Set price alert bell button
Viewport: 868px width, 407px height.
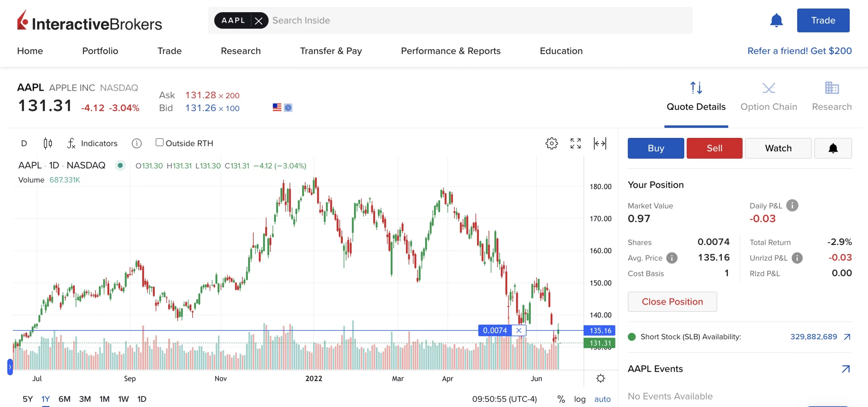(833, 148)
